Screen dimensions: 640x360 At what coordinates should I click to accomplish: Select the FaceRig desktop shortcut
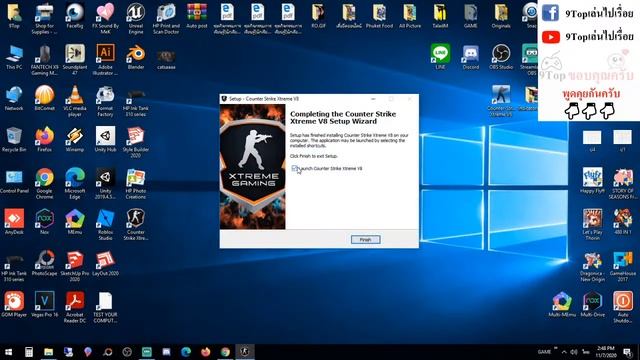pyautogui.click(x=75, y=16)
